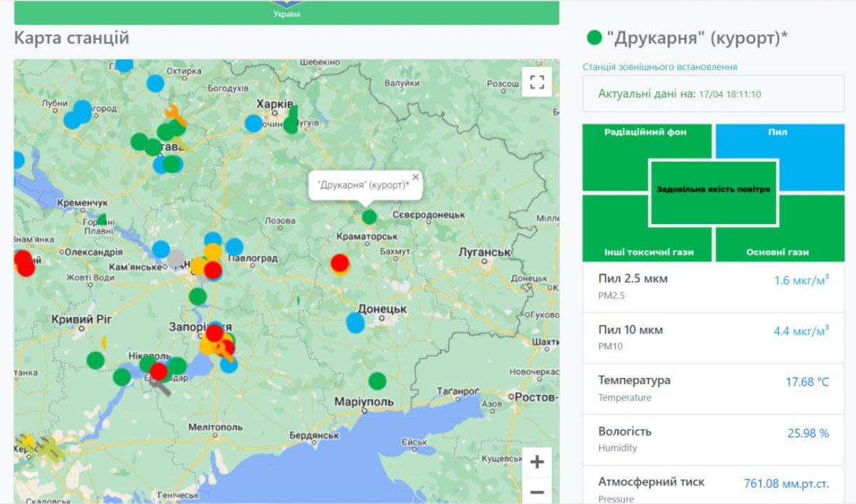Click the Бердянськ city label

[x=315, y=435]
